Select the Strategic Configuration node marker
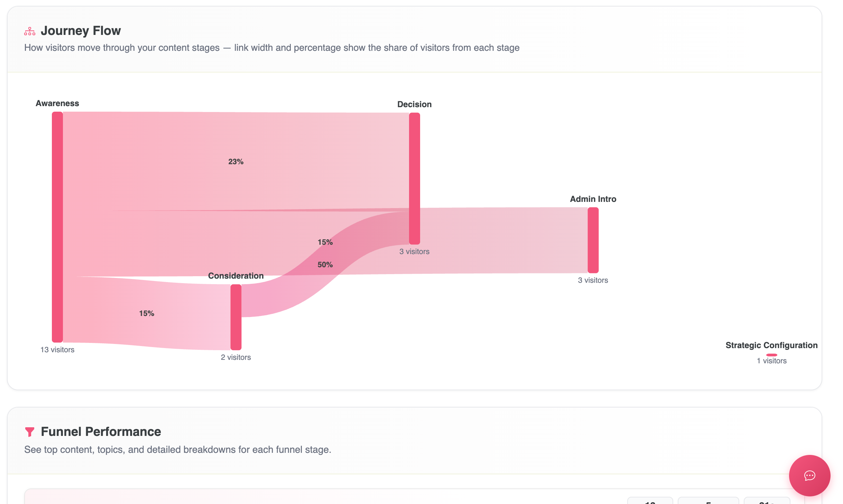The image size is (843, 504). (x=771, y=355)
